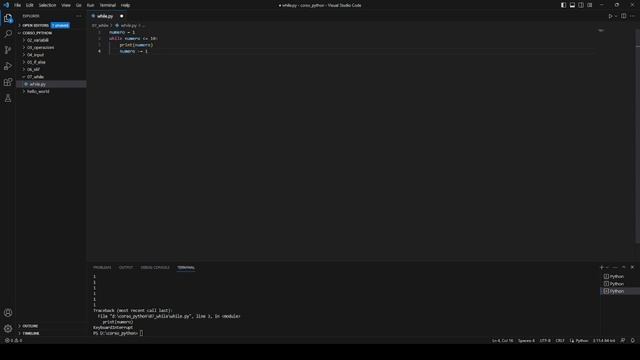Image resolution: width=640 pixels, height=360 pixels.
Task: Open notifications bell in status bar
Action: pyautogui.click(x=633, y=340)
